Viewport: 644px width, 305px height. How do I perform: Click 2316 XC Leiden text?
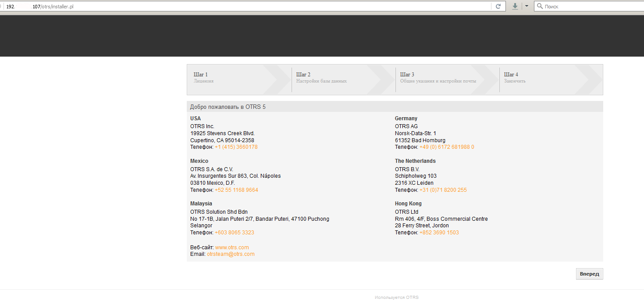[414, 183]
